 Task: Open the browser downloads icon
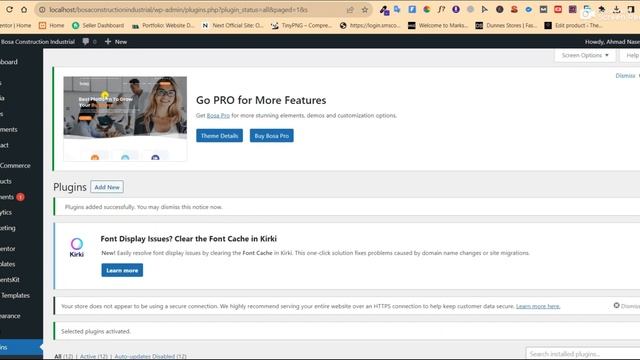[x=616, y=9]
